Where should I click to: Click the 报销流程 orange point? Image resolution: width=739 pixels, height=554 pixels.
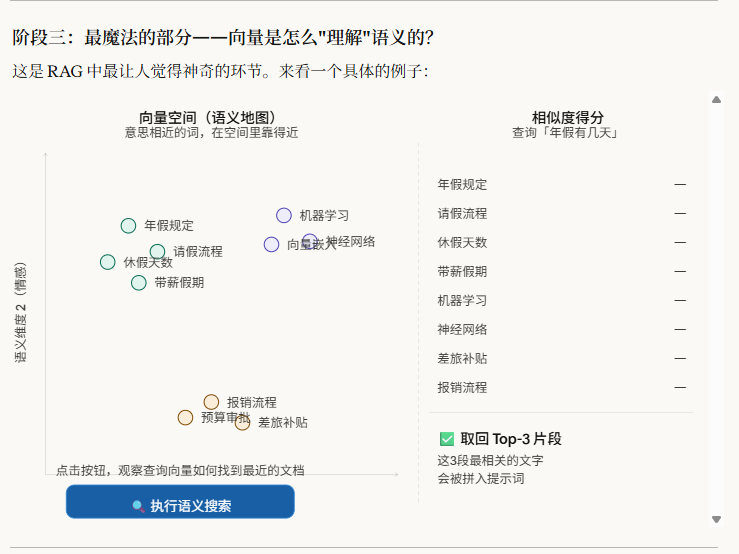(211, 402)
